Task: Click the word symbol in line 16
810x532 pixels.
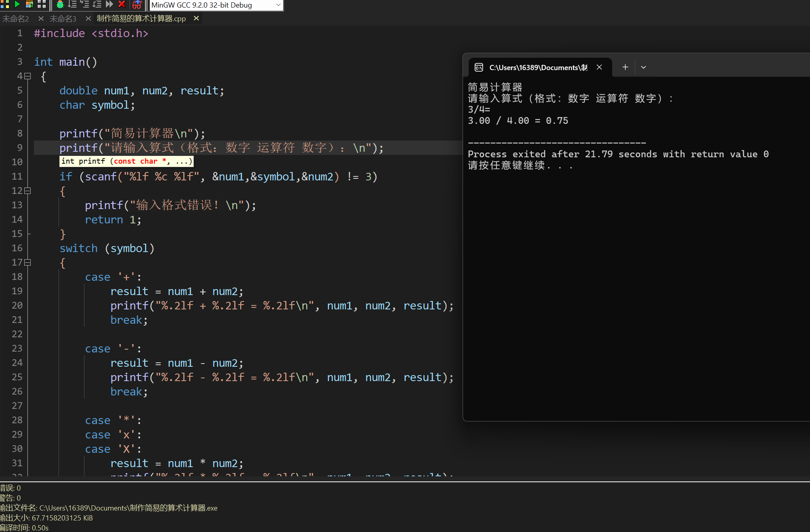Action: click(x=129, y=248)
